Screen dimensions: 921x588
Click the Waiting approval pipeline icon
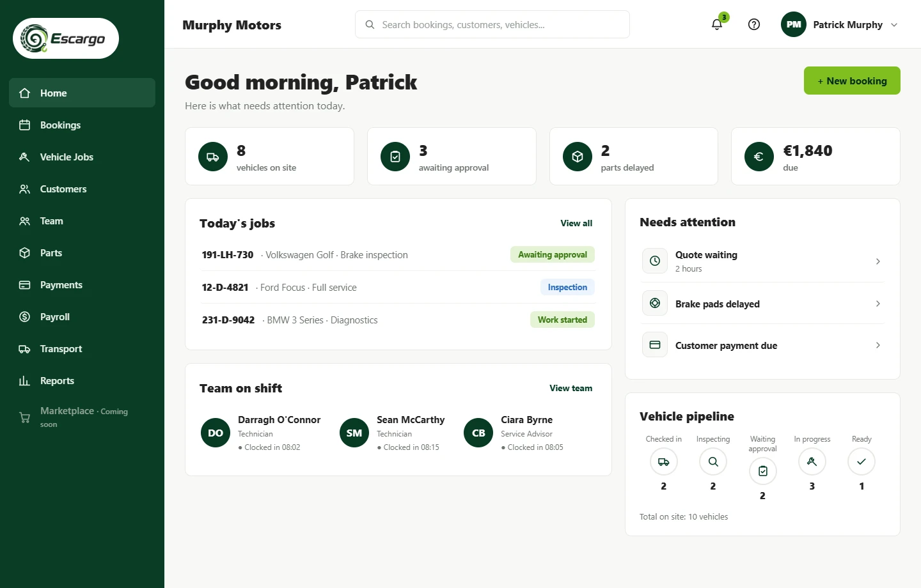click(x=763, y=471)
